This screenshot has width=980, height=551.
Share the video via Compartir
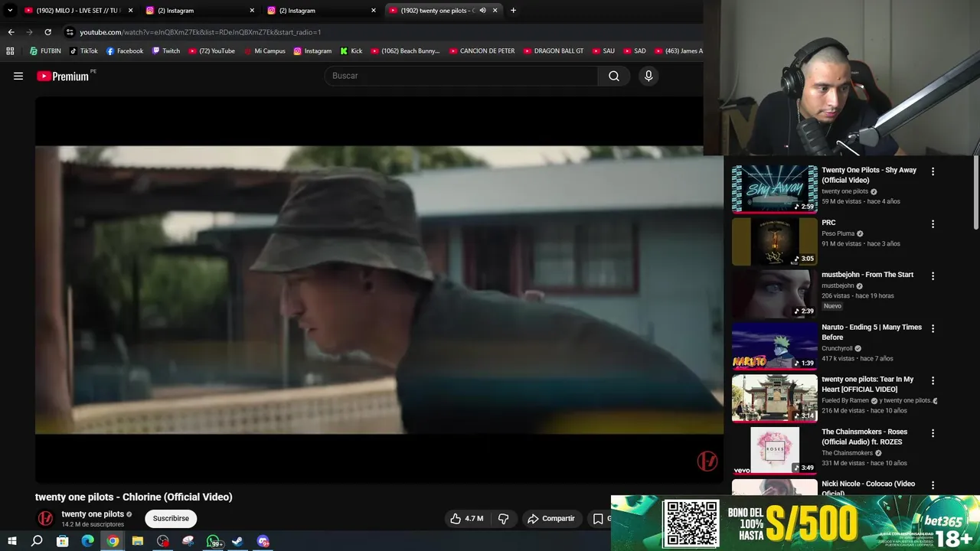click(x=551, y=518)
